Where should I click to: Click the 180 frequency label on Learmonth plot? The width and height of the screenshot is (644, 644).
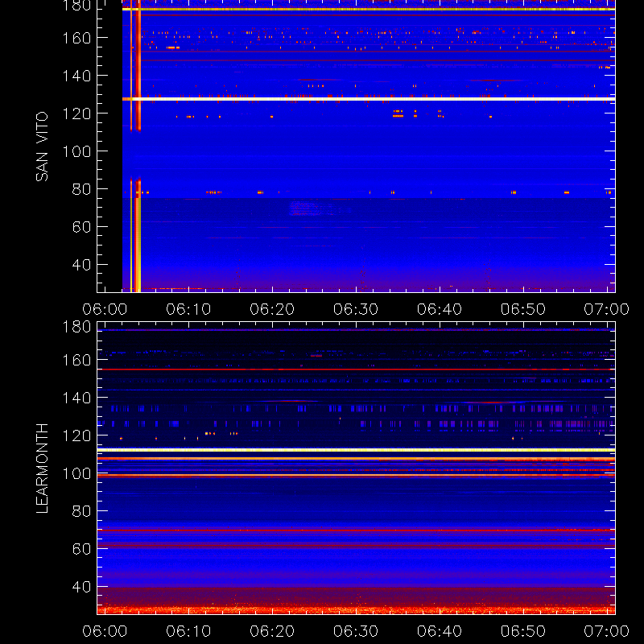tap(76, 327)
